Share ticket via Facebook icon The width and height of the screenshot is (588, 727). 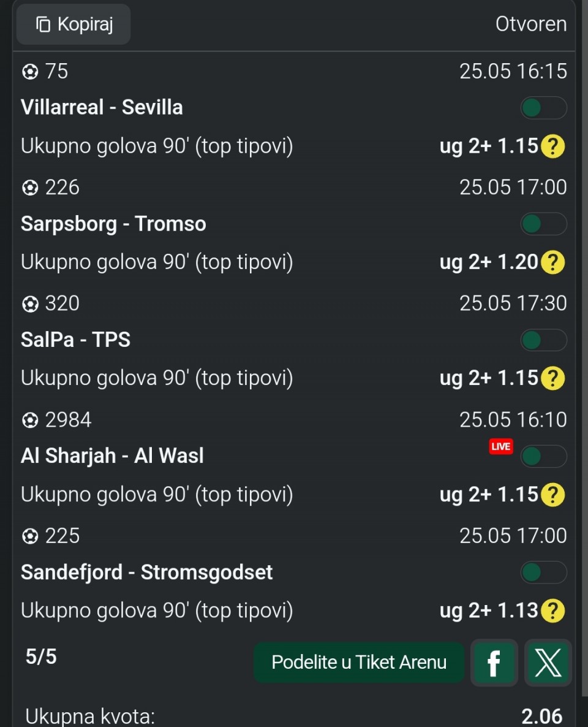[x=494, y=662]
